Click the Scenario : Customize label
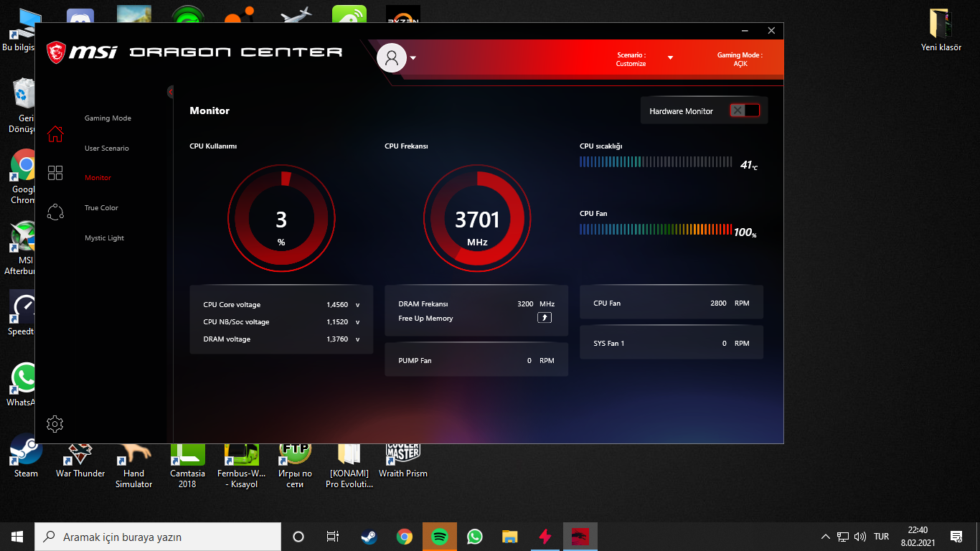980x551 pixels. 631,59
